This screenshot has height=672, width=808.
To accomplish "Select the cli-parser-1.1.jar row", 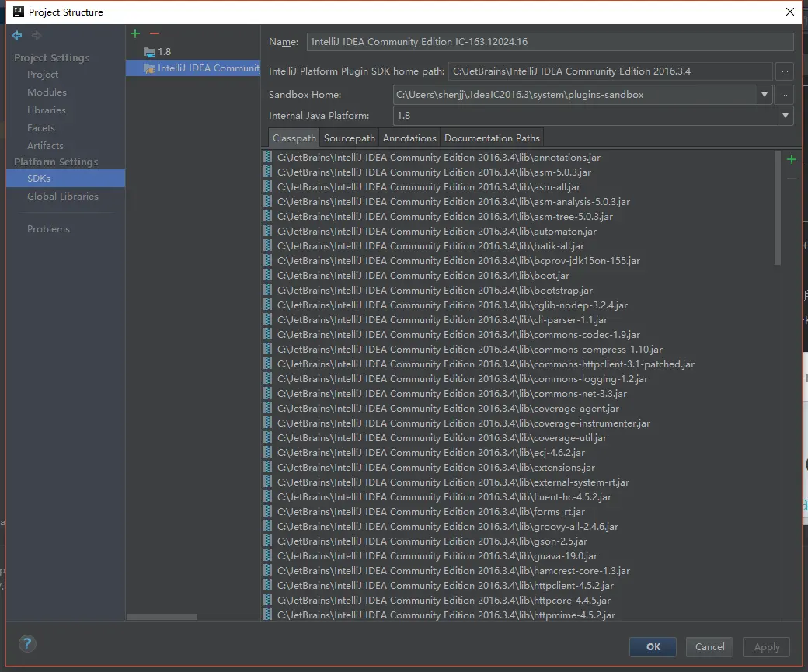I will click(x=518, y=320).
